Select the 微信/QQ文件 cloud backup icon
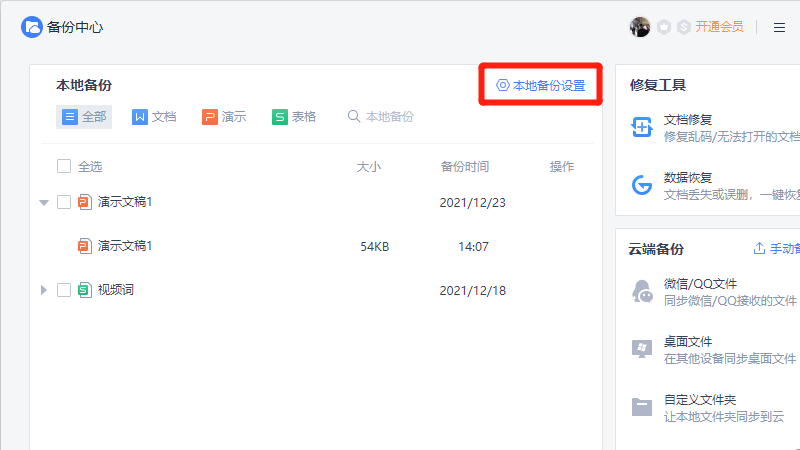Image resolution: width=800 pixels, height=450 pixels. 642,291
